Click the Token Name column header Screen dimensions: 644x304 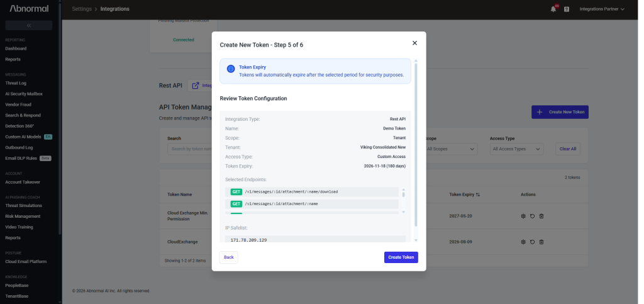(179, 194)
